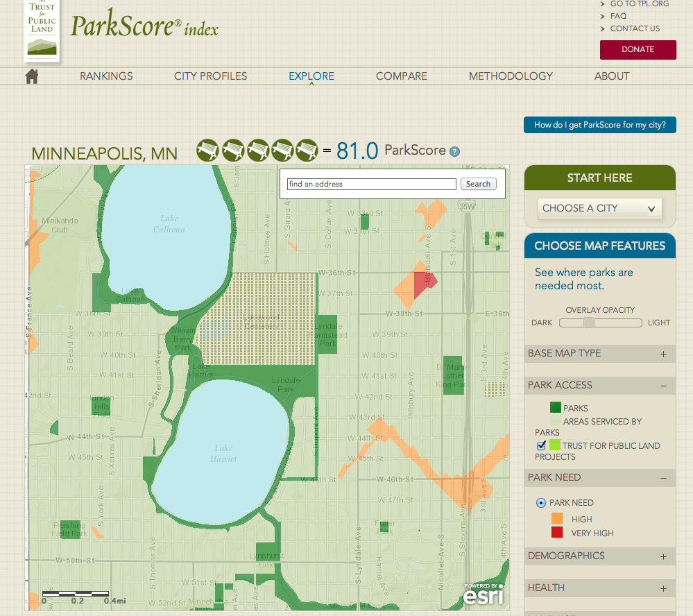Click the green Parks legend swatch
This screenshot has width=693, height=616.
(x=556, y=407)
